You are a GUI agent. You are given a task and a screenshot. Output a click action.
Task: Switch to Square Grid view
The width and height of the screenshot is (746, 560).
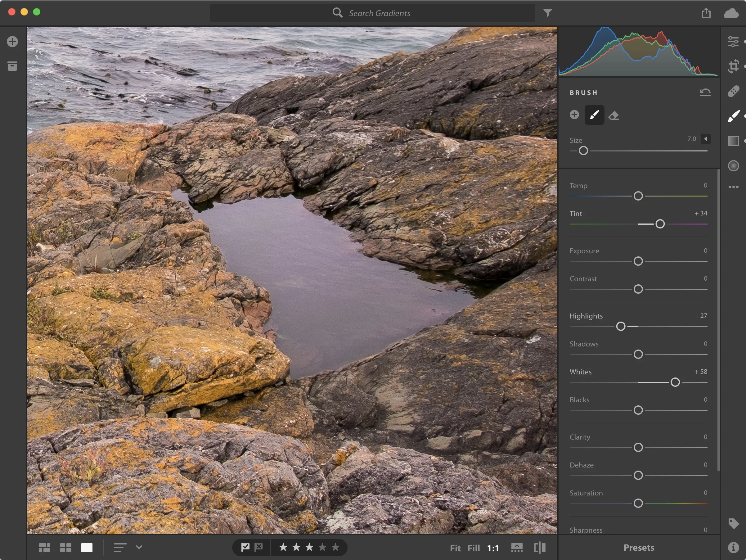pos(66,547)
